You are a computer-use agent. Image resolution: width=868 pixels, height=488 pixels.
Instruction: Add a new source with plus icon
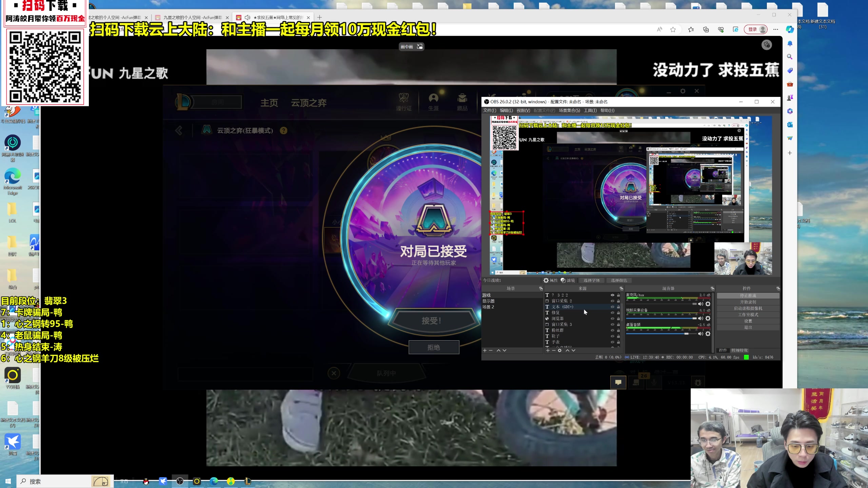click(548, 350)
